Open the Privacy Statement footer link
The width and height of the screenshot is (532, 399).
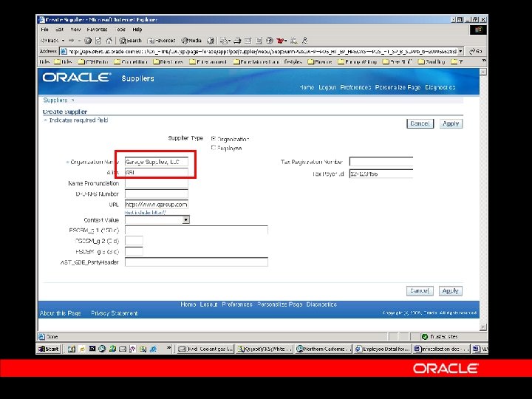point(115,313)
